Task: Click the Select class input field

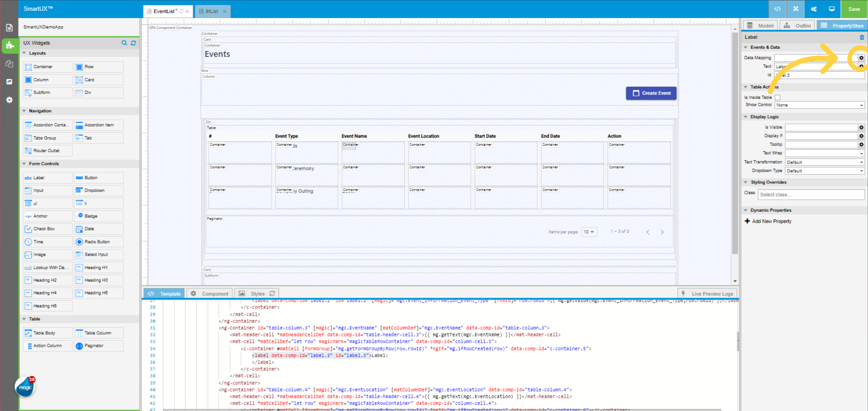Action: (811, 195)
